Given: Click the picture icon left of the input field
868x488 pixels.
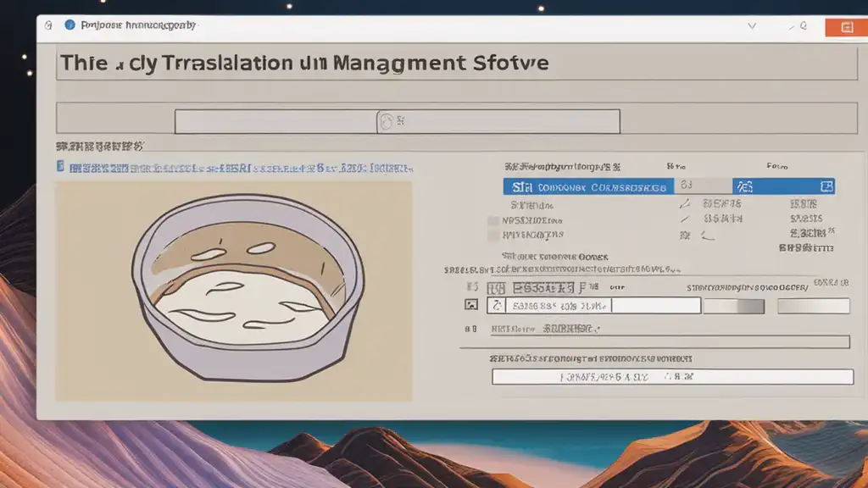Looking at the screenshot, I should coord(471,305).
